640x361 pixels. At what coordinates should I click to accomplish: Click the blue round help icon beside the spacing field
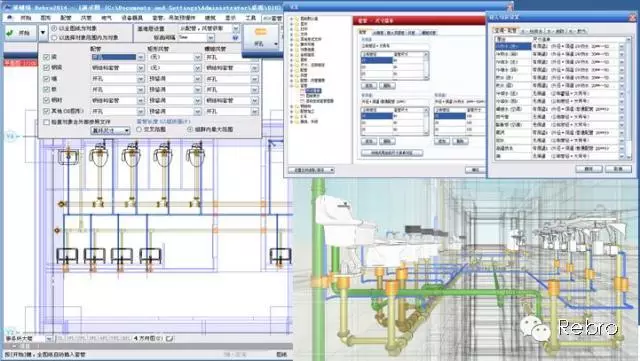click(235, 38)
